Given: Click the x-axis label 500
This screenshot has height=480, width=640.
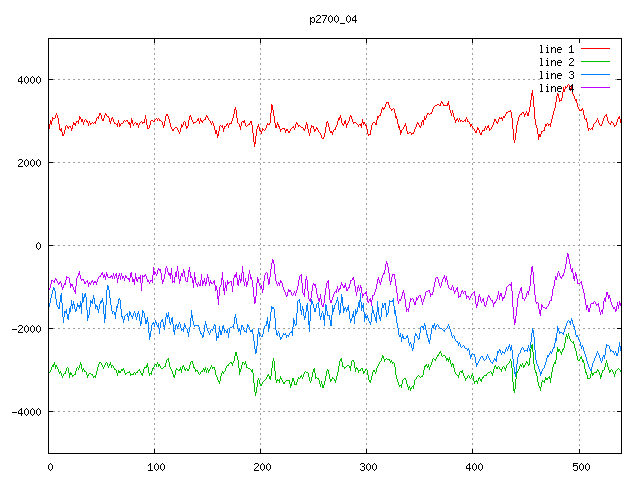Looking at the screenshot, I should point(581,467).
